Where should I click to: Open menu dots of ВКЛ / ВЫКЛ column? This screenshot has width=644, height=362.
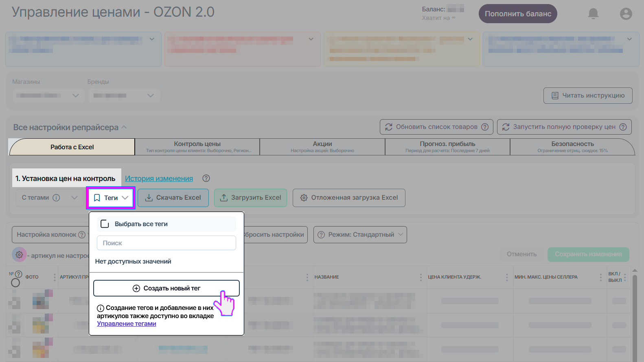pos(625,278)
